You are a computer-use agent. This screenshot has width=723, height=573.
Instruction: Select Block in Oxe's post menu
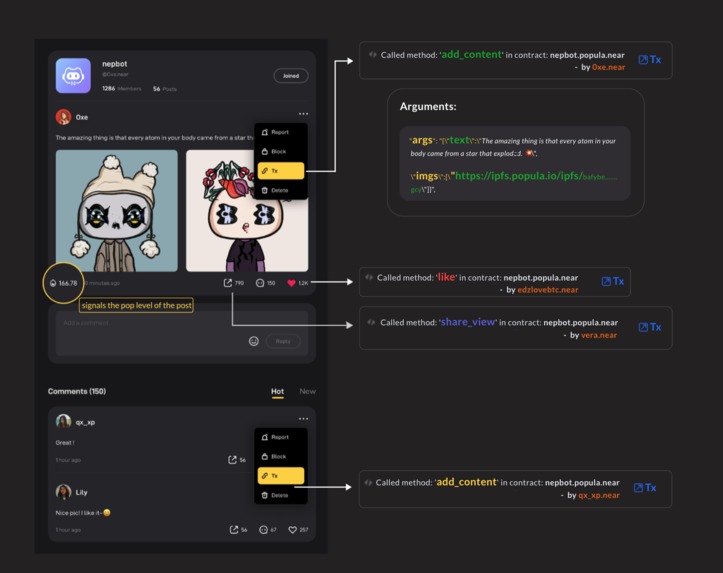point(280,152)
